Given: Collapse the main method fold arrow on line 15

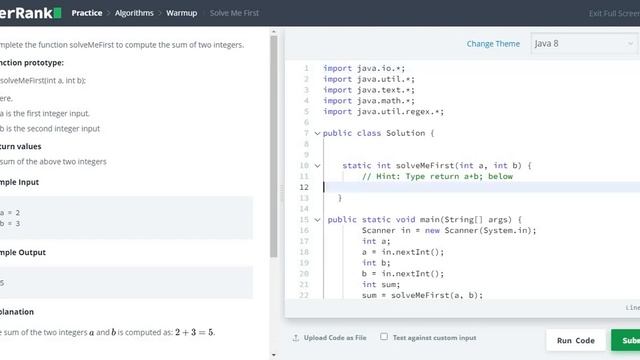Looking at the screenshot, I should [x=317, y=220].
